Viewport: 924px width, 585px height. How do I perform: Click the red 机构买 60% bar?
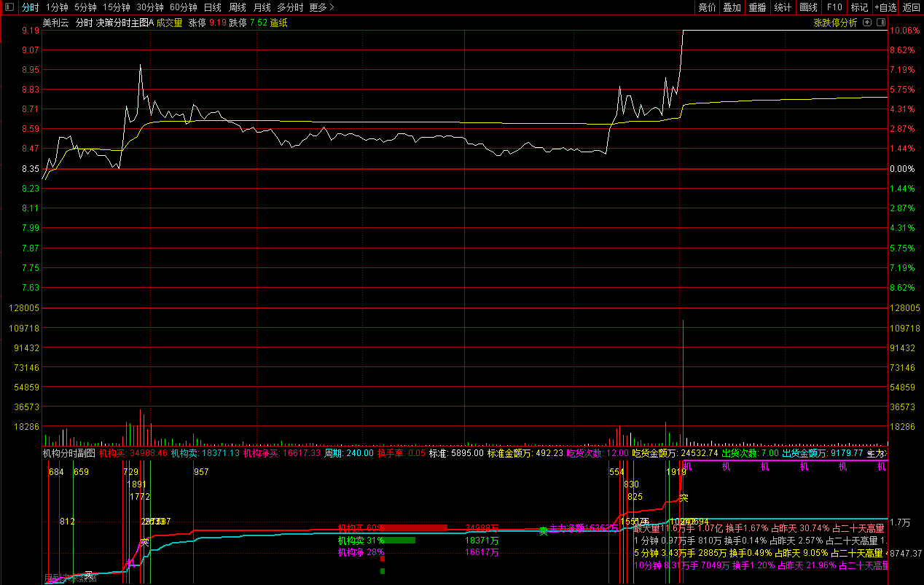414,527
